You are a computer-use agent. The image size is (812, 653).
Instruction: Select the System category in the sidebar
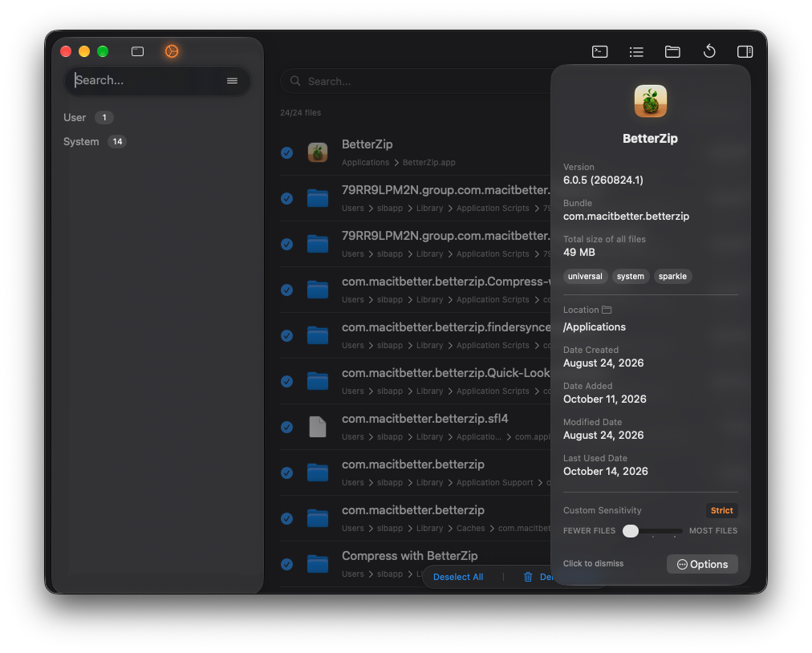95,141
